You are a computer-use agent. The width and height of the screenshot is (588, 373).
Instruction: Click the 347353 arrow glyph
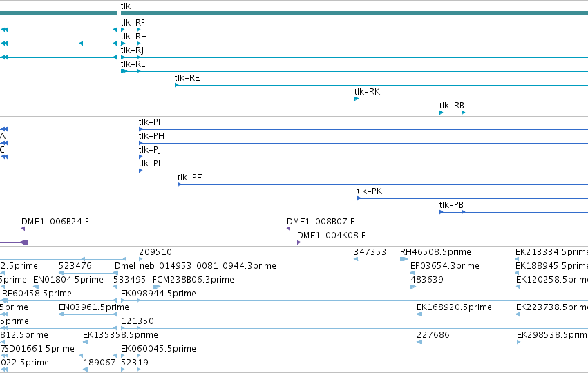tap(356, 259)
